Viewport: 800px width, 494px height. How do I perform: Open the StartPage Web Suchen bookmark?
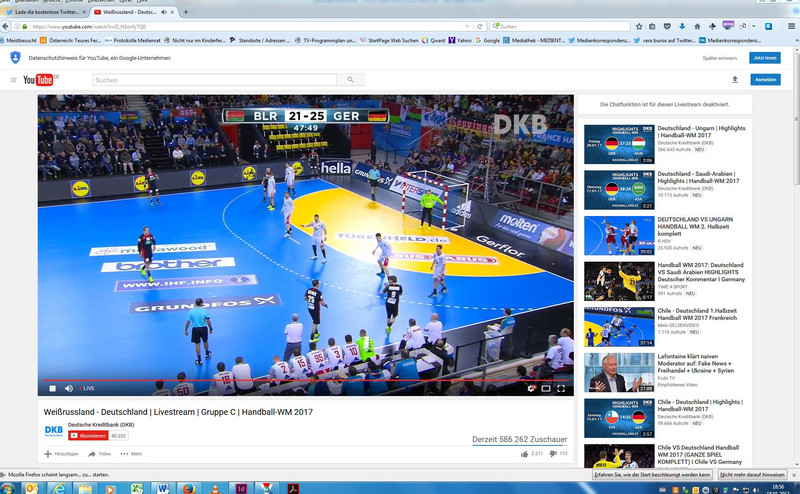click(389, 40)
